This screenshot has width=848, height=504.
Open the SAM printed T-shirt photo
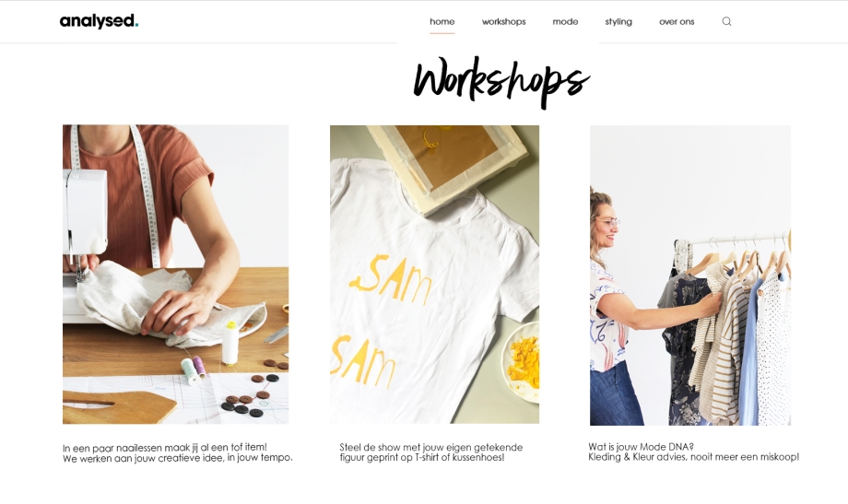434,275
